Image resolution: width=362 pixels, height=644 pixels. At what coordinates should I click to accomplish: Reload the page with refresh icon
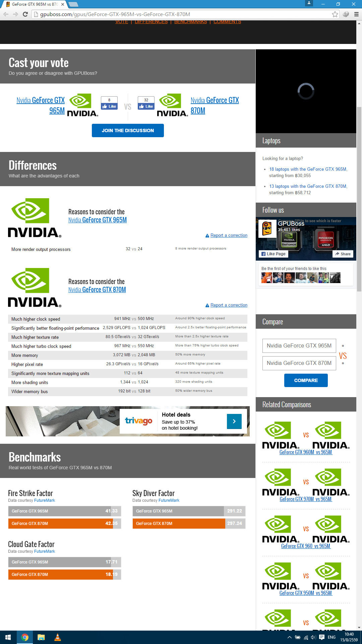click(x=25, y=14)
